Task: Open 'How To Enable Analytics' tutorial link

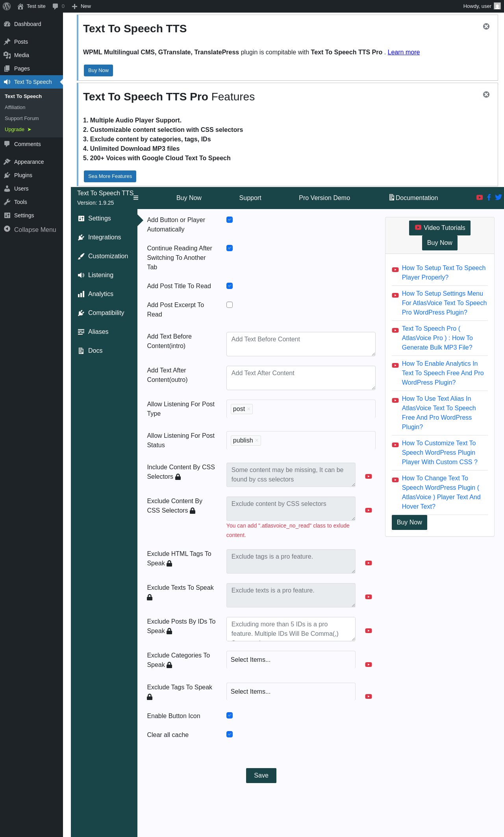Action: pos(443,373)
